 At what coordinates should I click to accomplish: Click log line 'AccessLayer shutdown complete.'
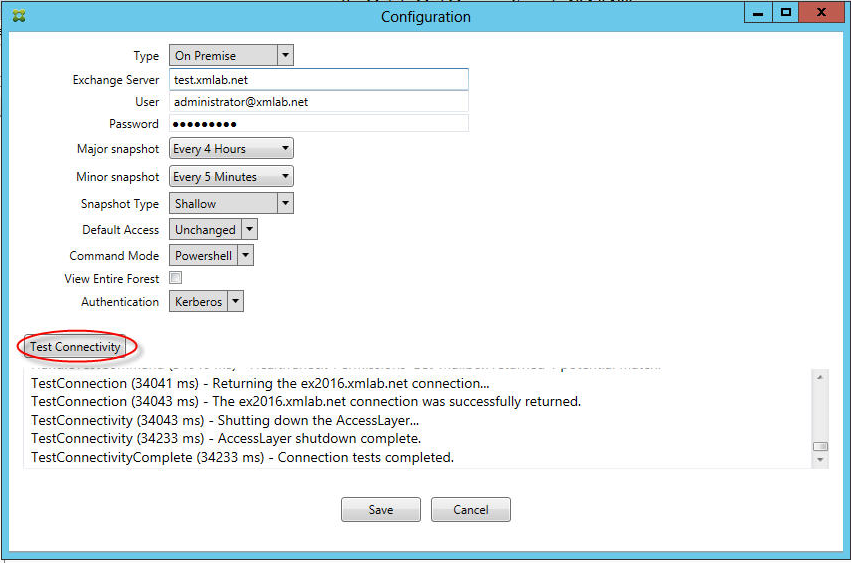point(226,439)
